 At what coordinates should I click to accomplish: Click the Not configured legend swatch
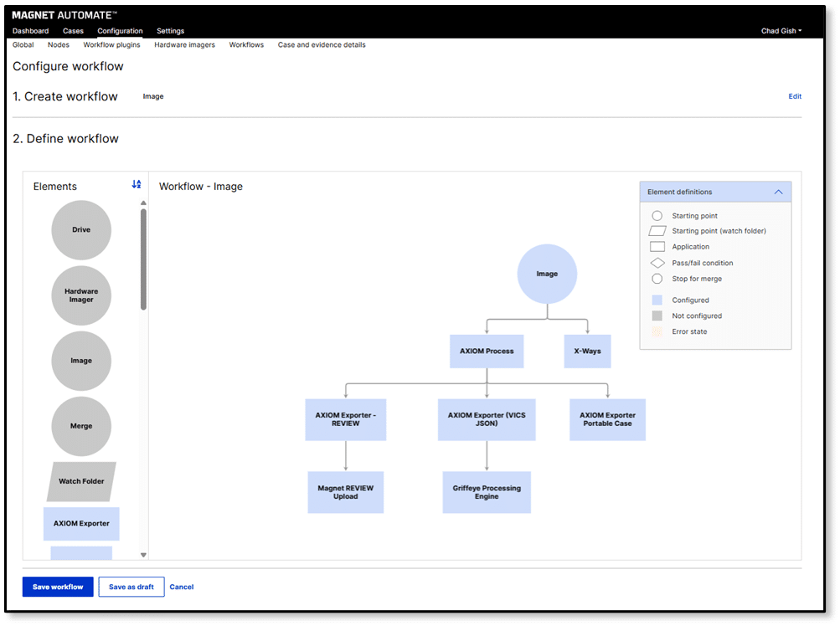[x=657, y=316]
